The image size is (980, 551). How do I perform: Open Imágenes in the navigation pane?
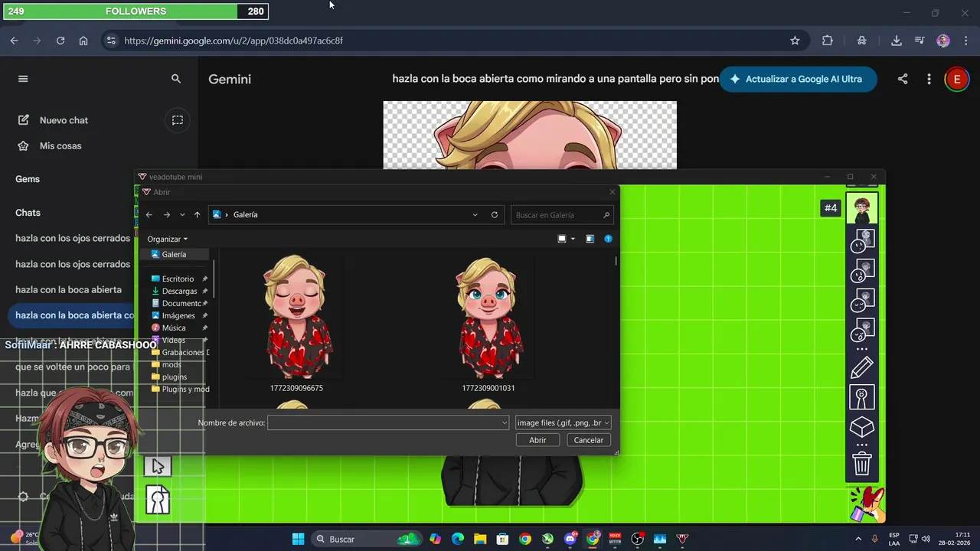point(178,315)
